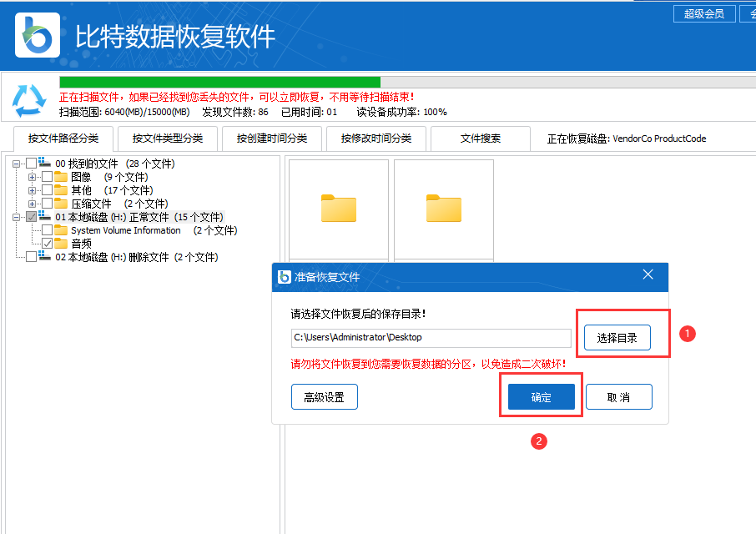Click the save directory path field
Image resolution: width=756 pixels, height=534 pixels.
point(431,338)
